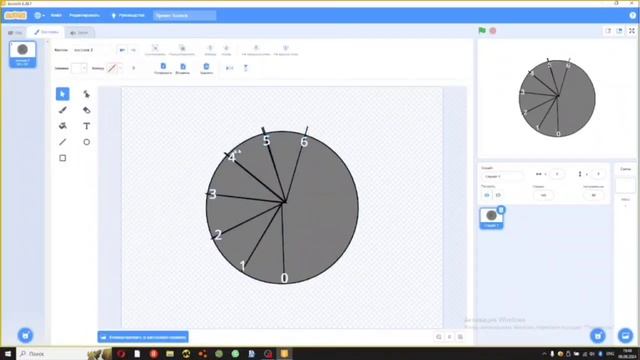Click the Scratch logo
Screen dimensions: 640x360
point(16,16)
